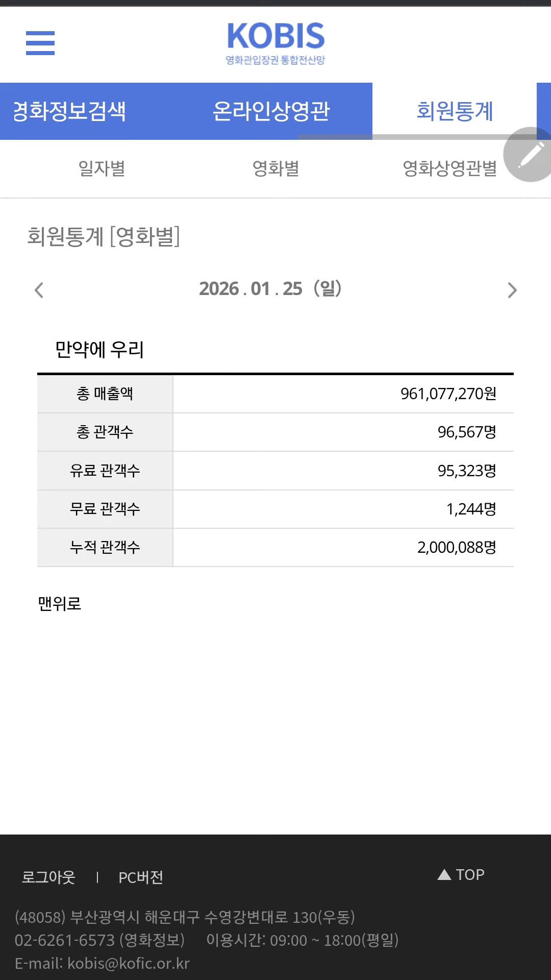Go to previous date with left chevron
551x980 pixels.
[x=39, y=290]
